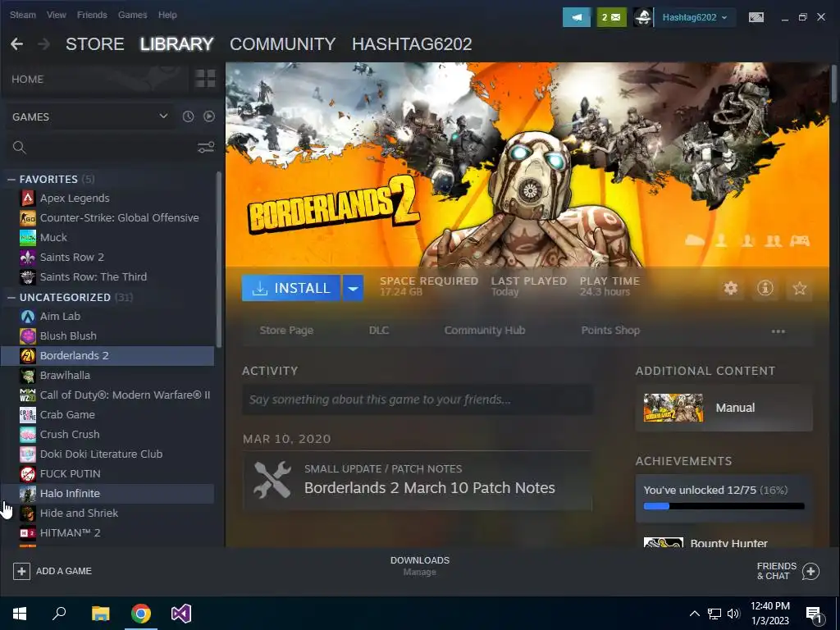Select Apex Legends in favorites
This screenshot has width=840, height=630.
coord(107,199)
